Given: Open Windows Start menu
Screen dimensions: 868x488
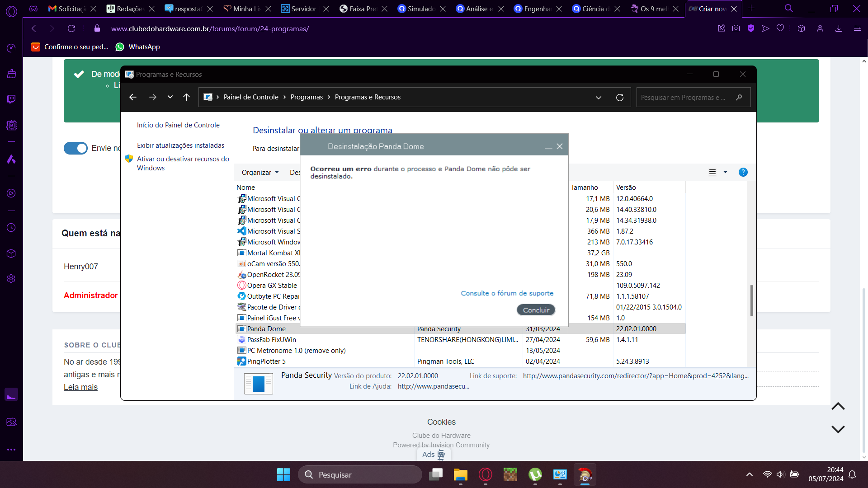Looking at the screenshot, I should [283, 474].
